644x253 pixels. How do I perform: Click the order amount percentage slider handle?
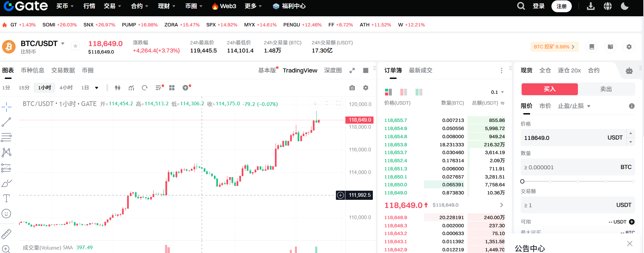pyautogui.click(x=522, y=182)
